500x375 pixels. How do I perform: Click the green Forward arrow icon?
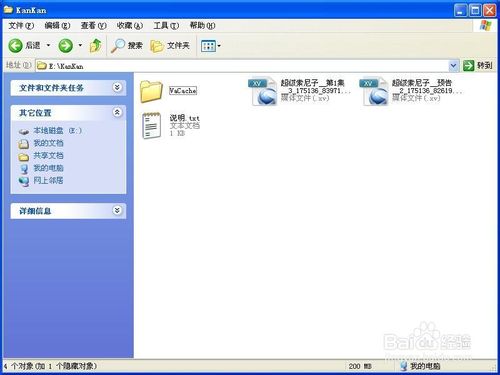pos(65,45)
